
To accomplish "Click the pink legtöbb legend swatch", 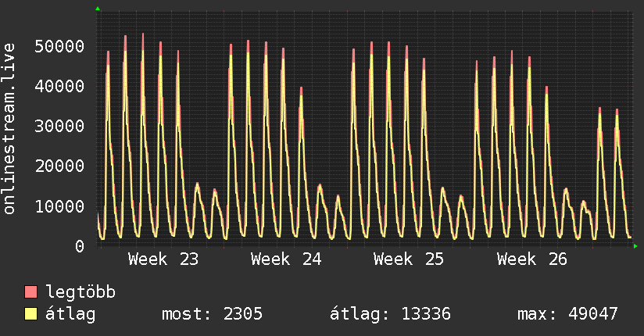I will click(x=30, y=291).
